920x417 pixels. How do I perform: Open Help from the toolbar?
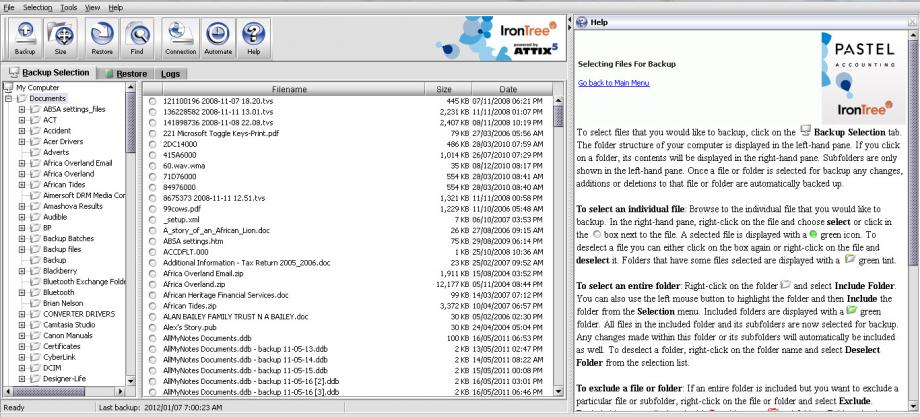point(253,38)
